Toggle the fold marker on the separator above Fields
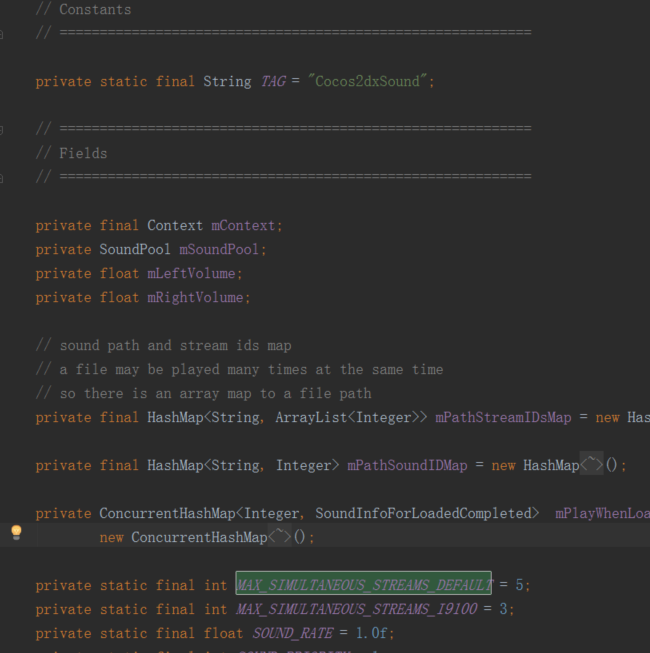Image resolution: width=650 pixels, height=653 pixels. click(3, 129)
